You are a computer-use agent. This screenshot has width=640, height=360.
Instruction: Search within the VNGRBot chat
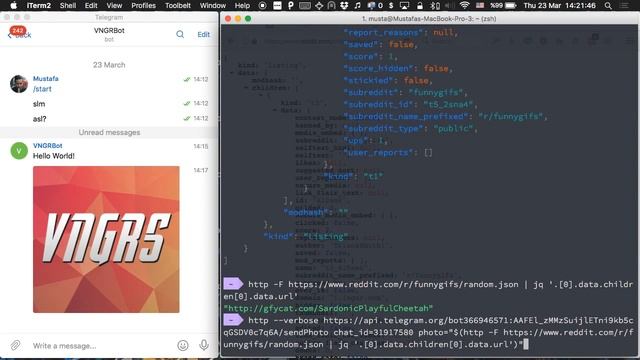coord(180,34)
